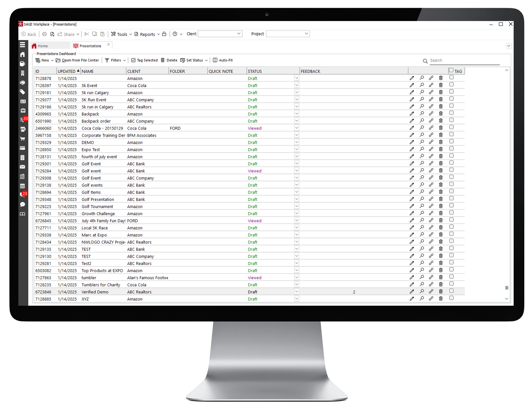Open the calendar from the left sidebar
Screen dimensions: 532x410
(x=23, y=185)
